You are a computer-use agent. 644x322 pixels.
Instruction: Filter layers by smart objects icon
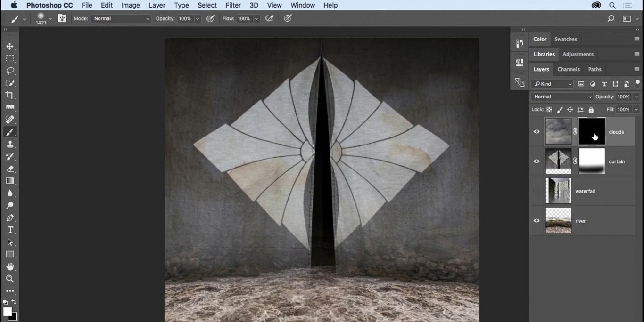tap(627, 84)
